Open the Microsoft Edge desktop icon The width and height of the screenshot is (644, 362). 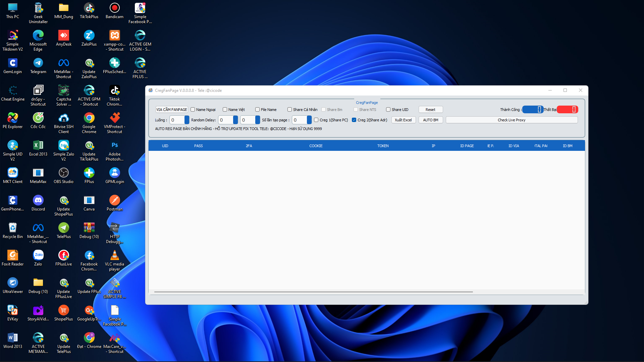coord(38,41)
